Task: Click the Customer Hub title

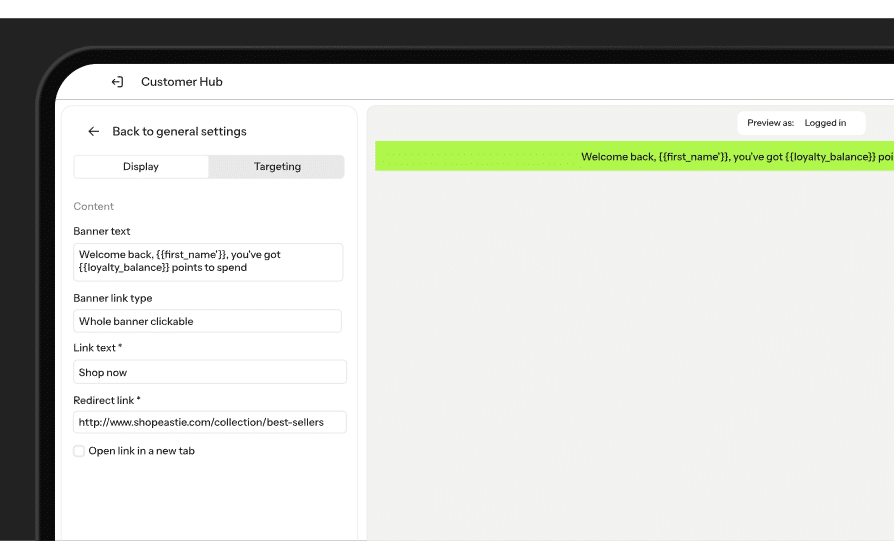Action: pos(182,82)
